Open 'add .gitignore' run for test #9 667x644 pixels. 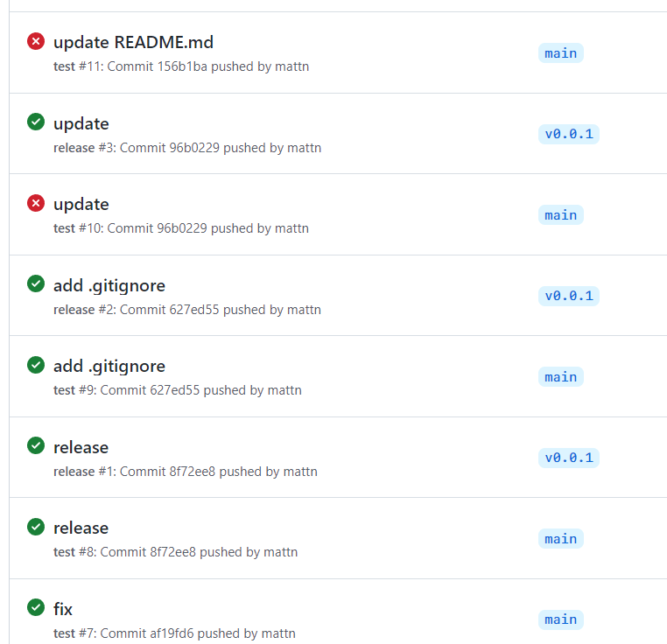pyautogui.click(x=109, y=367)
